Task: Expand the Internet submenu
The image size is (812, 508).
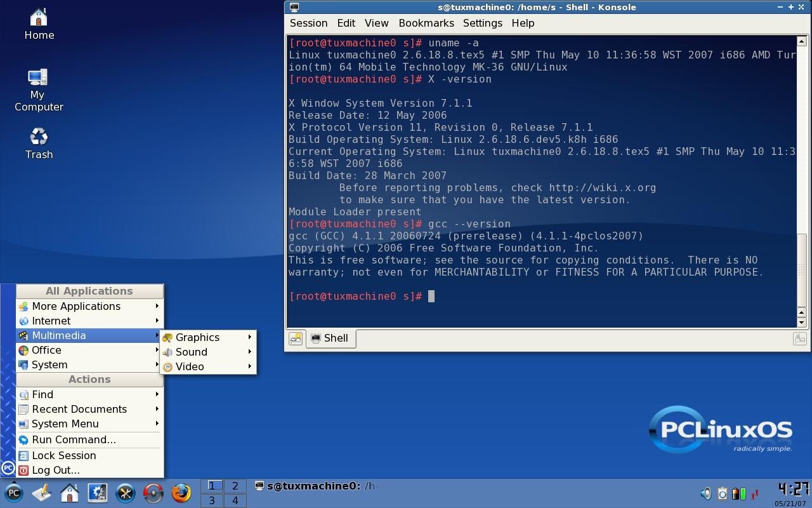Action: tap(89, 321)
